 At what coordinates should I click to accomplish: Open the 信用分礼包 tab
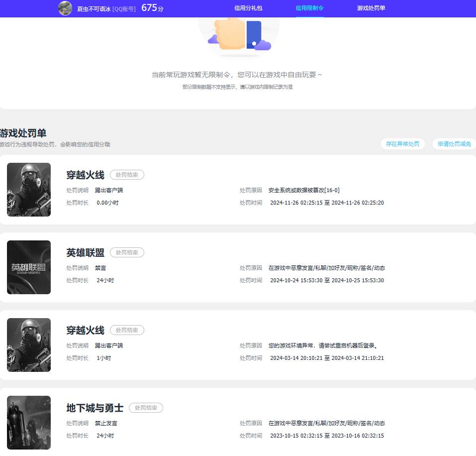[x=248, y=8]
